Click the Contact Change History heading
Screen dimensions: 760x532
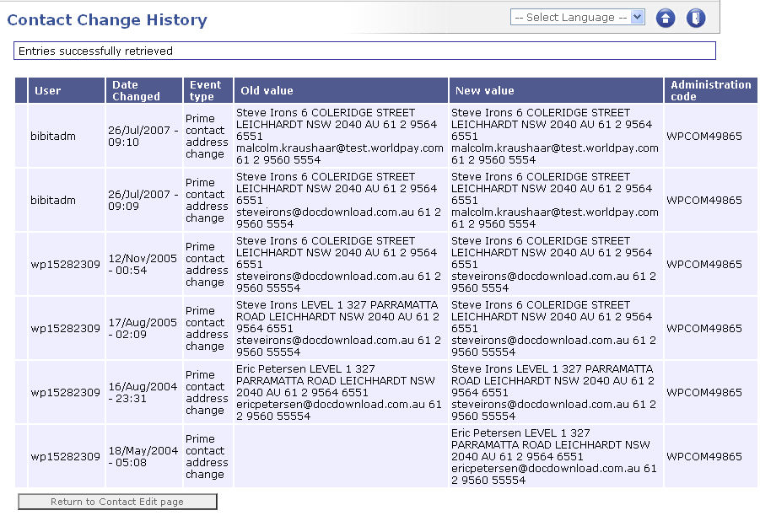[x=107, y=20]
